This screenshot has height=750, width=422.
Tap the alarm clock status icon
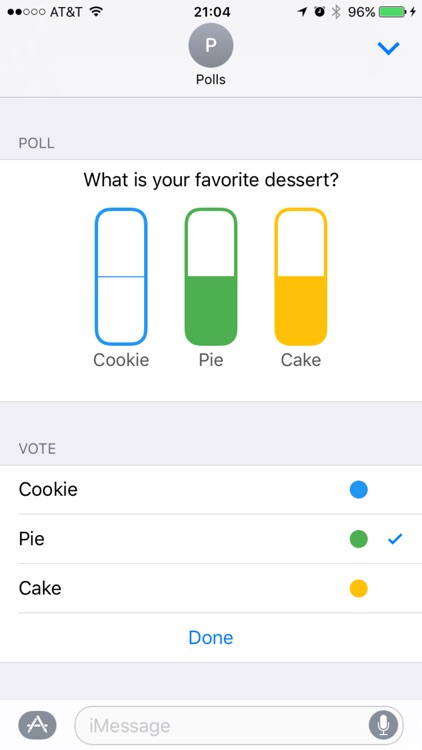[320, 12]
